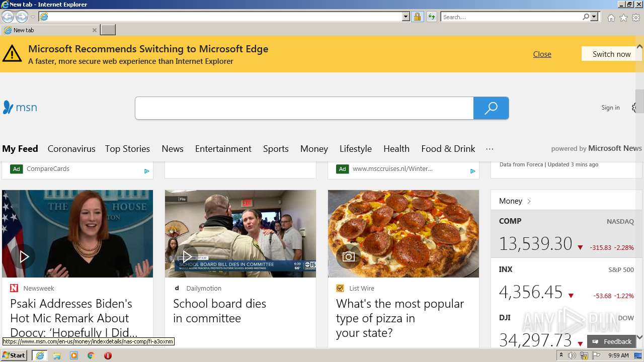Open the pizza photo gallery camera icon
Image resolution: width=644 pixels, height=362 pixels.
[348, 256]
